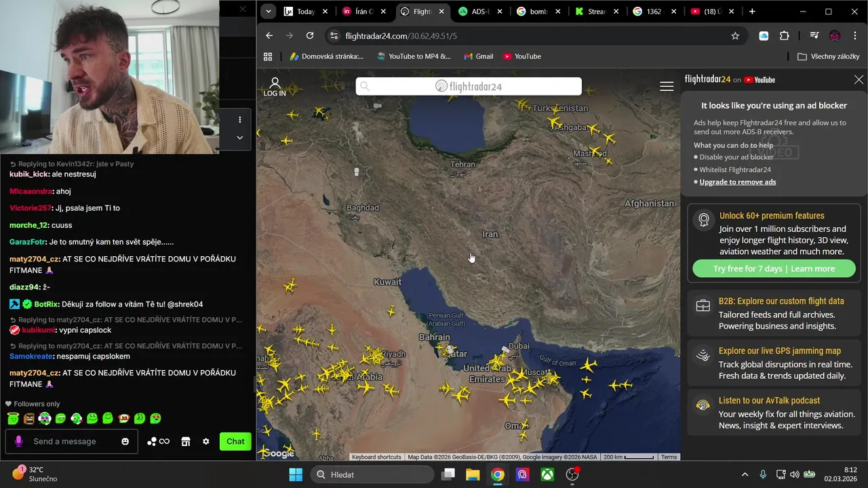Viewport: 868px width, 488px height.
Task: Close the Flightradar24 YouTube side panel
Action: coord(859,79)
